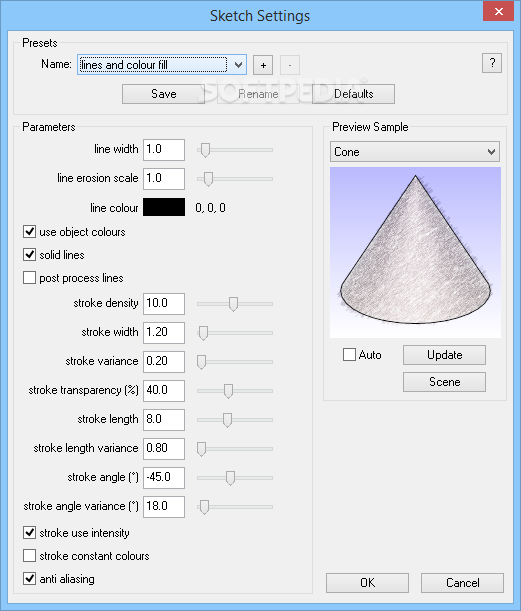Viewport: 521px width, 611px height.
Task: Click the Defaults button
Action: 353,94
